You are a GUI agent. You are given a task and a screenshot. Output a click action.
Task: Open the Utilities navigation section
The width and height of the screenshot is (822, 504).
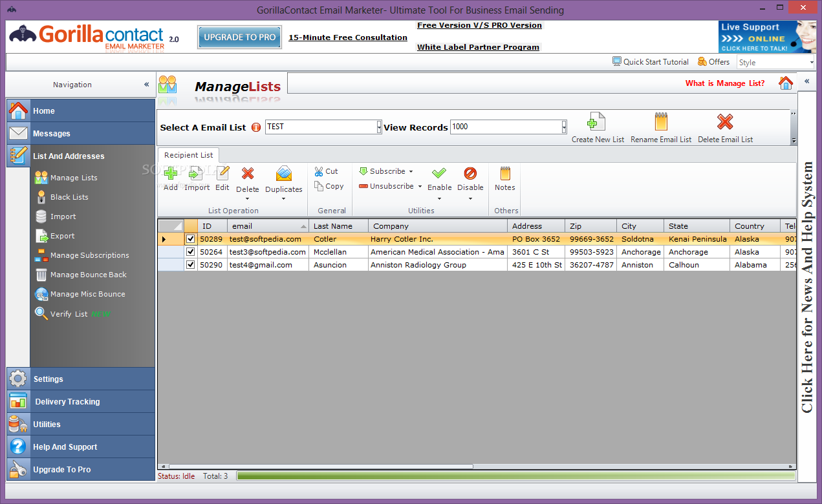click(x=81, y=424)
